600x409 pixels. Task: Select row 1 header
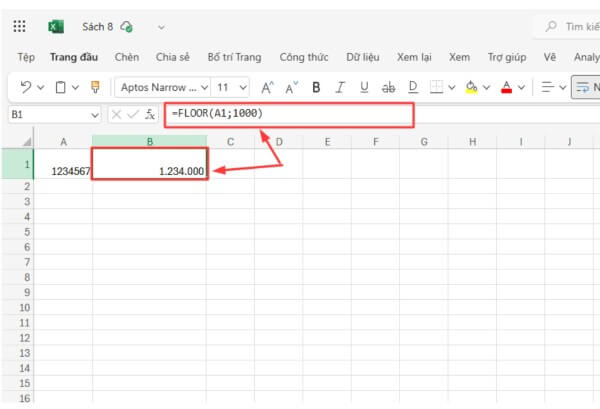coord(18,164)
